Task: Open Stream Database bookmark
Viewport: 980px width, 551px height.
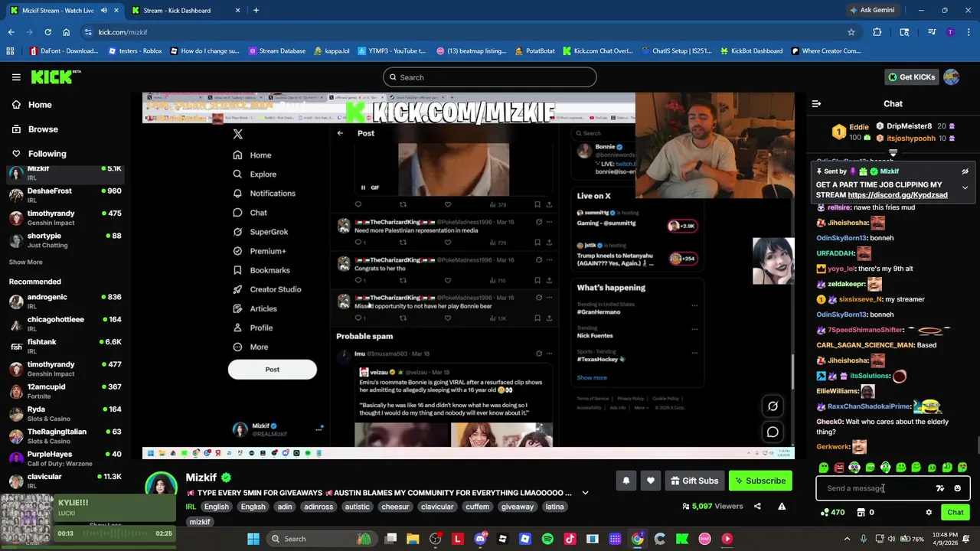Action: point(277,51)
